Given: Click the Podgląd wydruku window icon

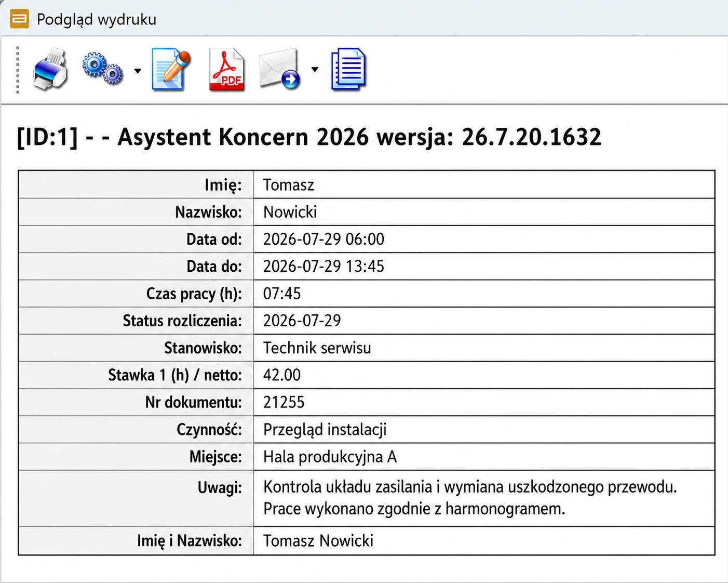Looking at the screenshot, I should coord(20,19).
